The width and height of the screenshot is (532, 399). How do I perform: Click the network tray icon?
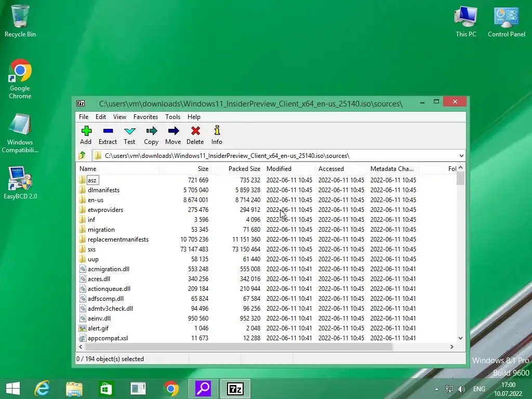pos(449,389)
